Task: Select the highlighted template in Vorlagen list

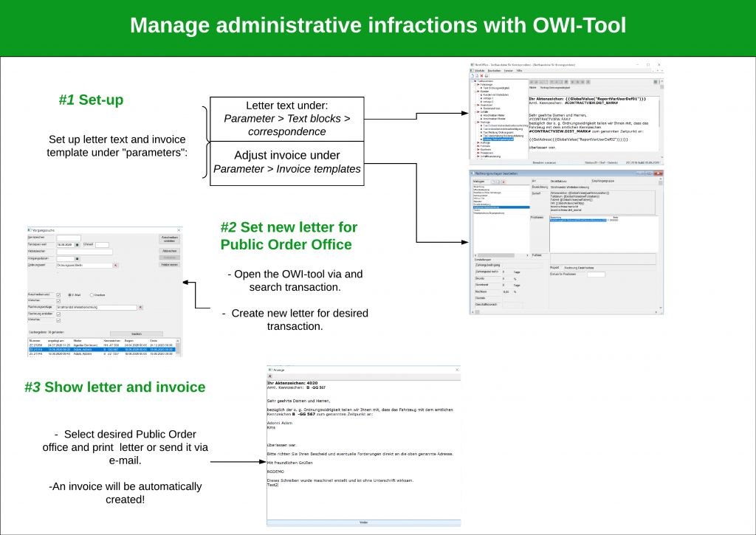Action: (501, 207)
